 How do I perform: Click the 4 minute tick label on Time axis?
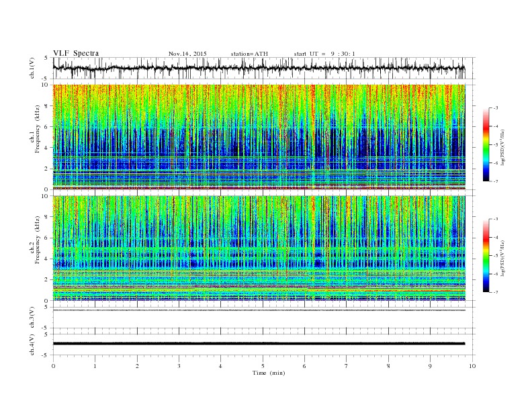220,366
